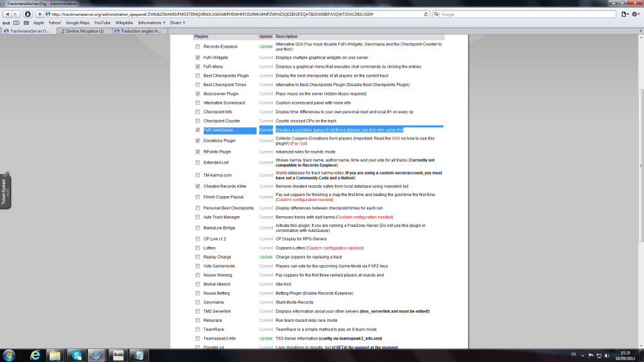Viewport: 644px width, 362px height.
Task: Enable the Gerymania plugin checkbox
Action: [198, 302]
